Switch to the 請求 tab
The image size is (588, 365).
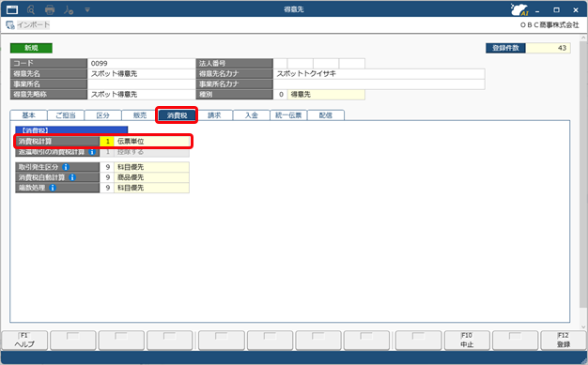(214, 115)
